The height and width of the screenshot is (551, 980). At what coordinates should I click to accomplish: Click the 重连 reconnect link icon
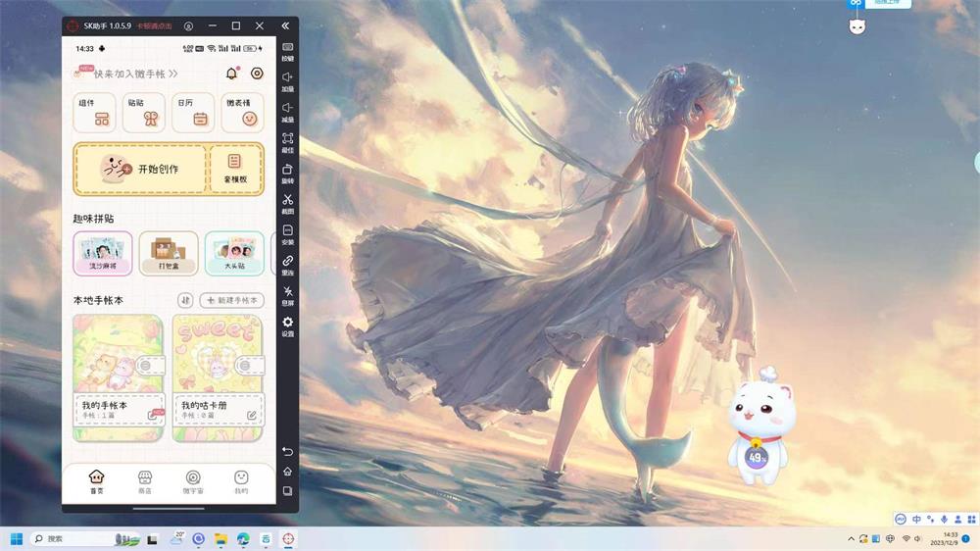click(287, 261)
